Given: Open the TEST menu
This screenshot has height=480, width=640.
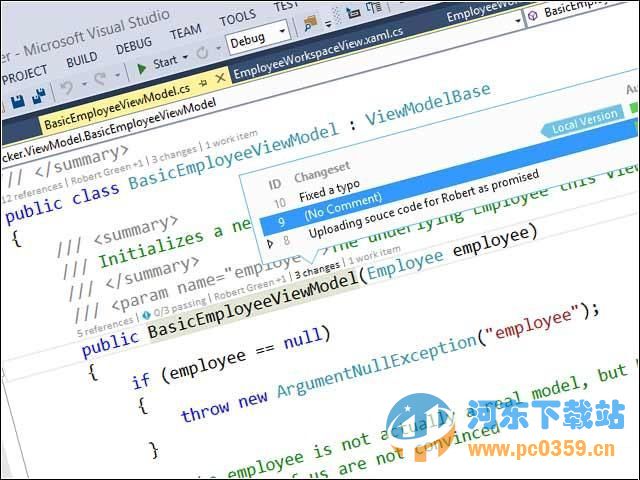Looking at the screenshot, I should click(x=287, y=6).
